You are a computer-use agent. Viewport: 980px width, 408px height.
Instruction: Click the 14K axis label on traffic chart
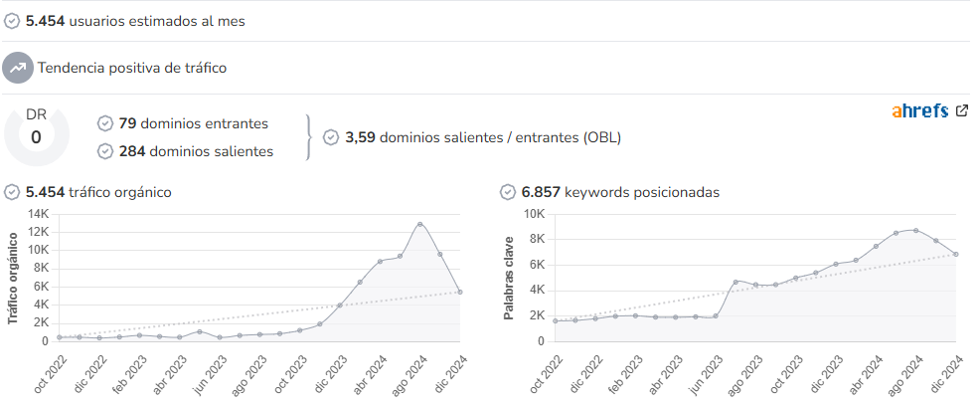tap(38, 214)
